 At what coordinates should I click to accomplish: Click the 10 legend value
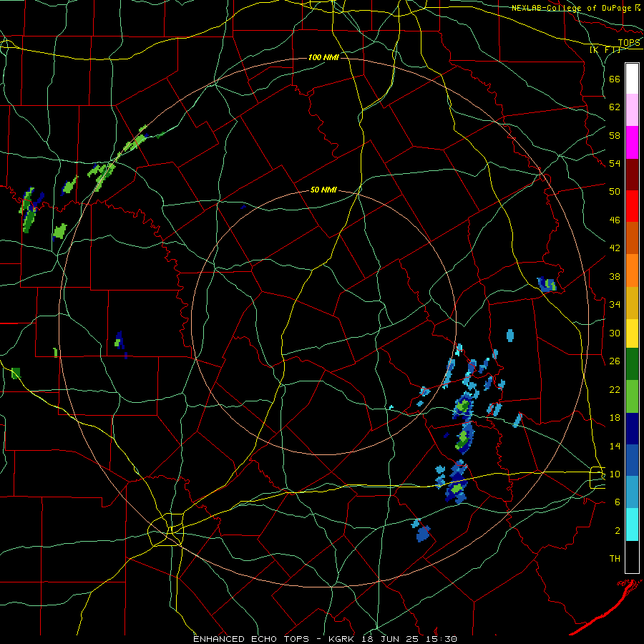(x=615, y=474)
